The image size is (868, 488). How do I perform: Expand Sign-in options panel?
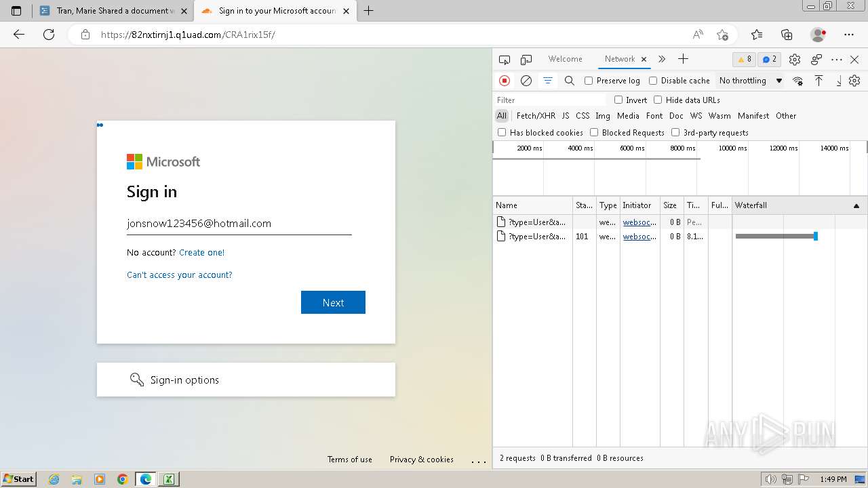pyautogui.click(x=246, y=380)
